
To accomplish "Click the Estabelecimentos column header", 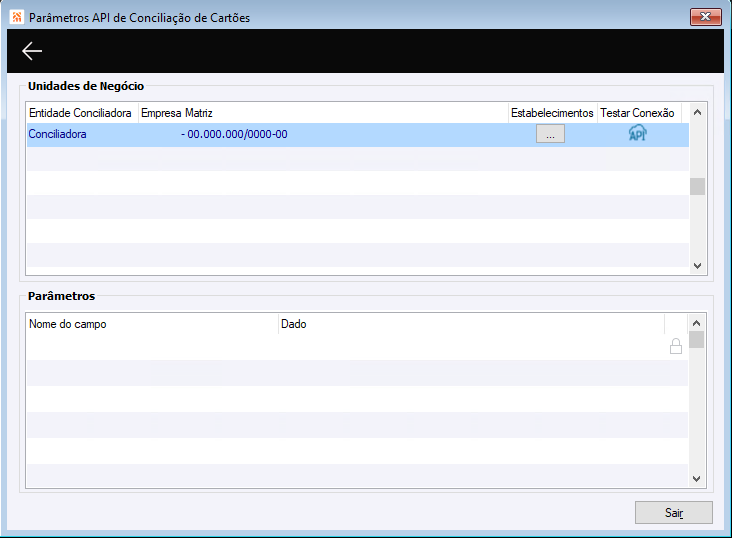I will coord(553,113).
